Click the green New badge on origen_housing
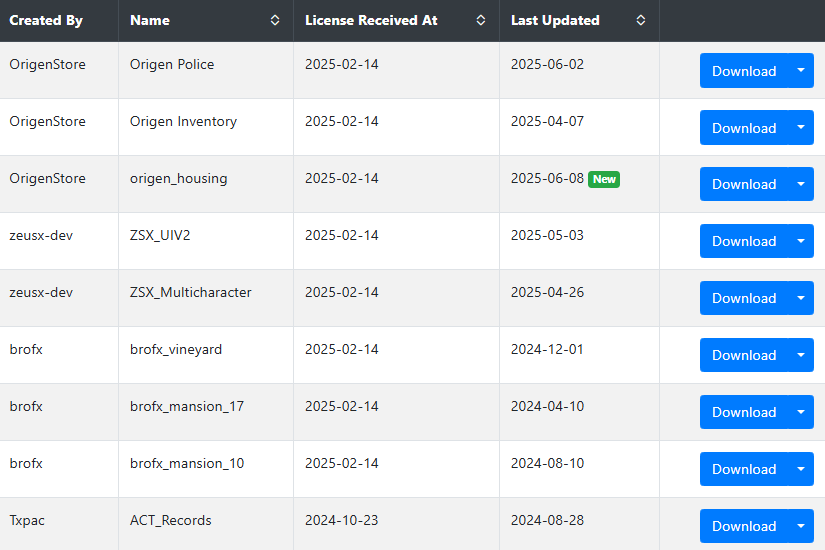Screen dimensions: 825x550 point(604,179)
